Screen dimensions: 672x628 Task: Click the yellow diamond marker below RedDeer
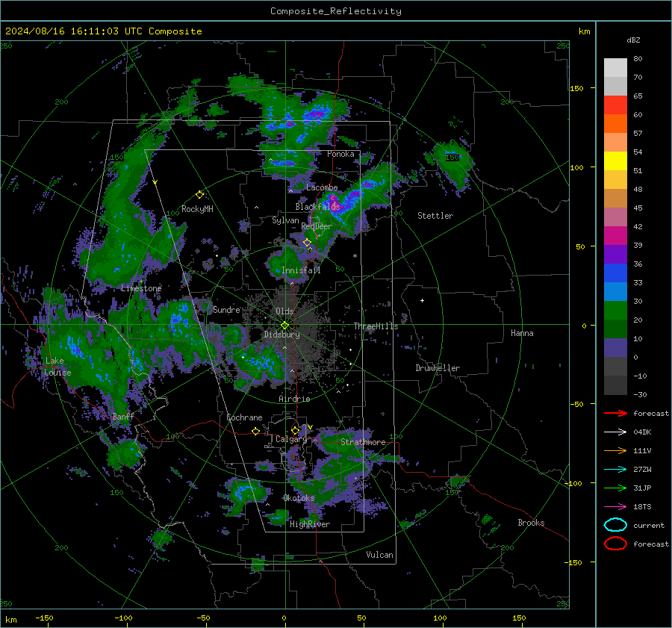pyautogui.click(x=308, y=243)
